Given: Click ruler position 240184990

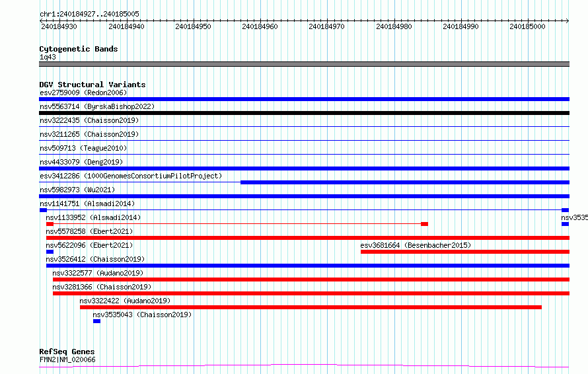Looking at the screenshot, I should tap(460, 26).
